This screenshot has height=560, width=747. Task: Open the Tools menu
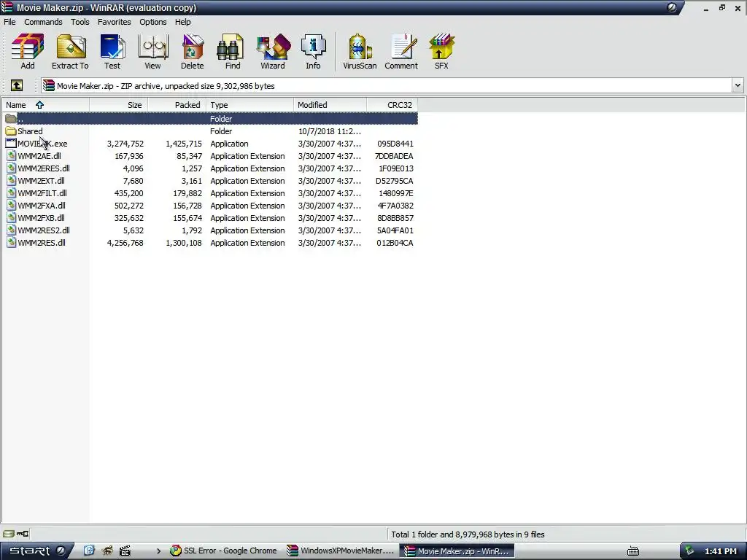coord(80,22)
